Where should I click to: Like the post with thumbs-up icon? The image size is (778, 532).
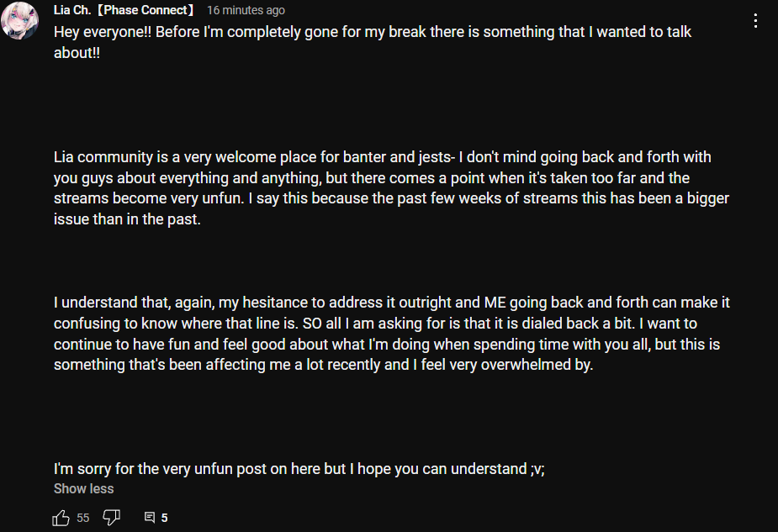tap(61, 518)
